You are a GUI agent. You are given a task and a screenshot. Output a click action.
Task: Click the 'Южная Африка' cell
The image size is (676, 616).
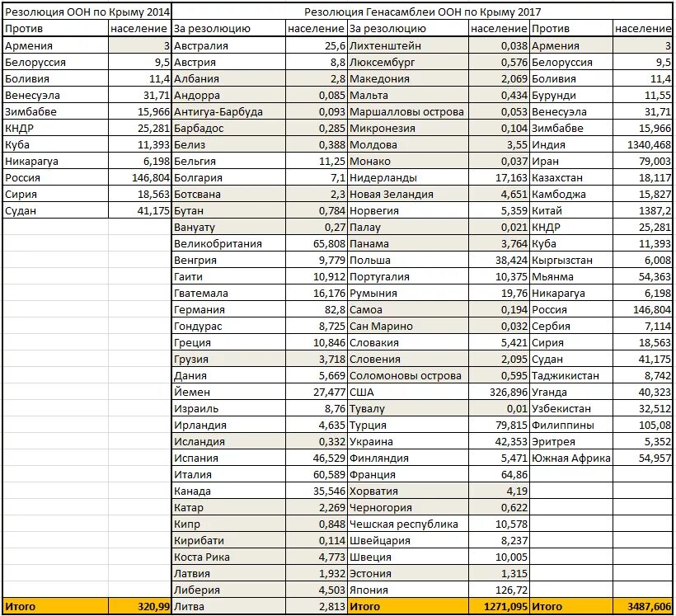(571, 458)
